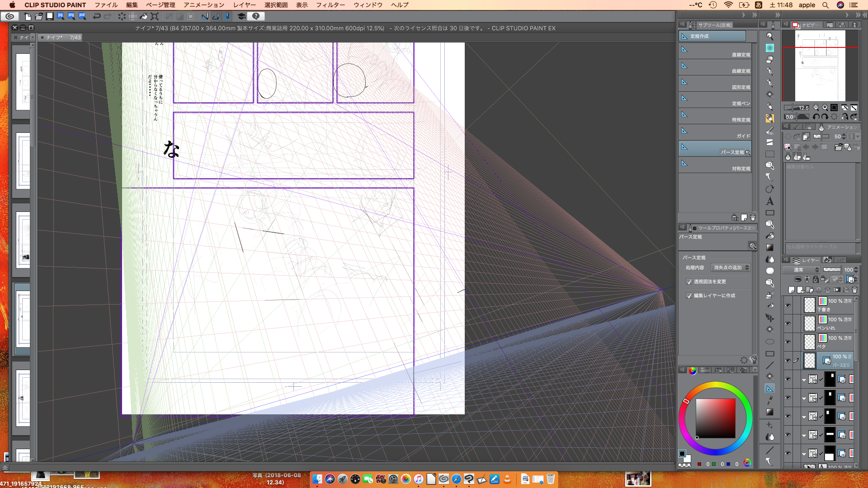
Task: Click the zoom-in icon in the Navigator
Action: click(x=825, y=108)
